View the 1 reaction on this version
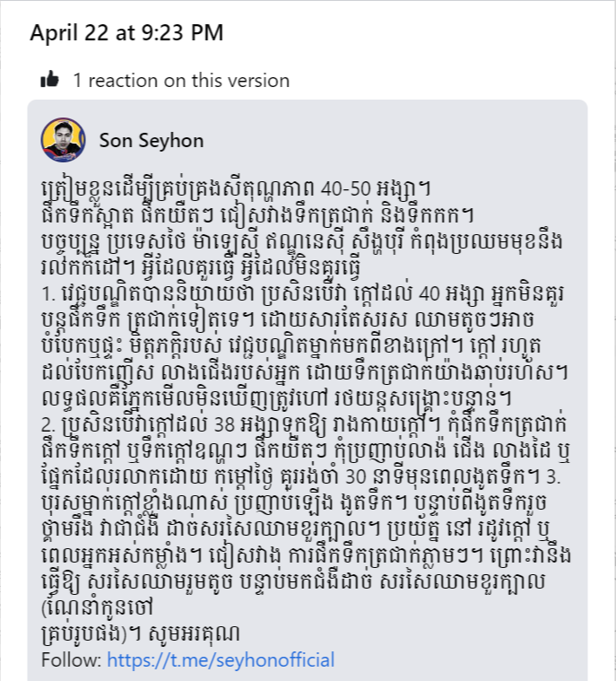The image size is (616, 681). pos(181,81)
